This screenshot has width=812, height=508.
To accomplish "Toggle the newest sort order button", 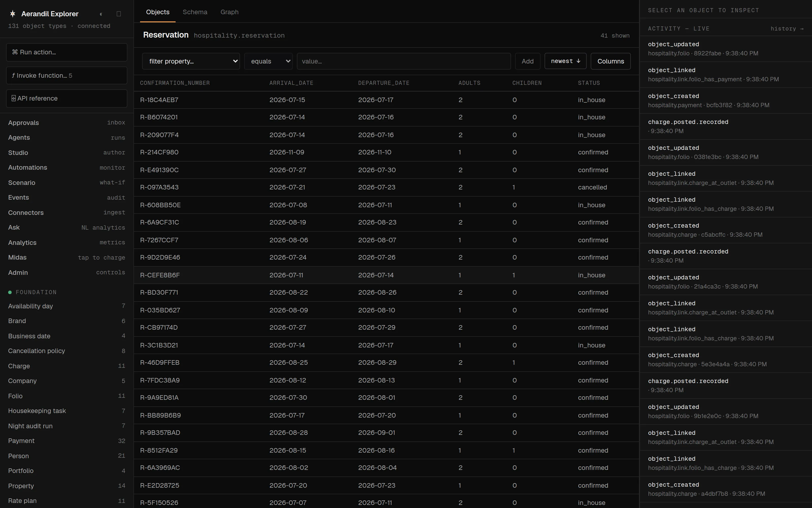I will [565, 61].
